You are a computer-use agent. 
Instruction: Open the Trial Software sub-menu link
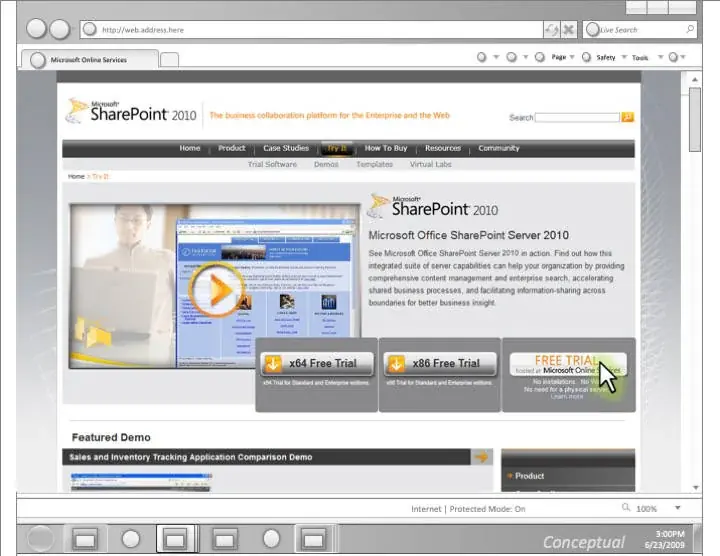272,164
